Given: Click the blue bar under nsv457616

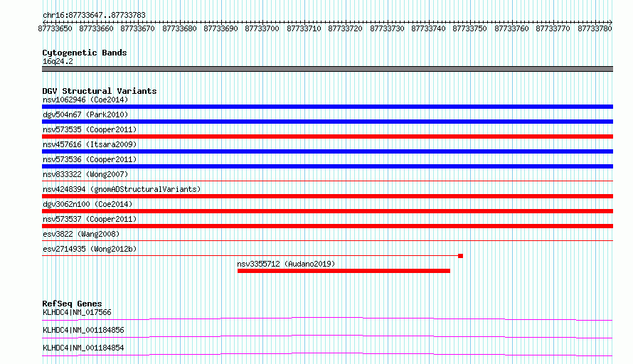Looking at the screenshot, I should coord(327,151).
